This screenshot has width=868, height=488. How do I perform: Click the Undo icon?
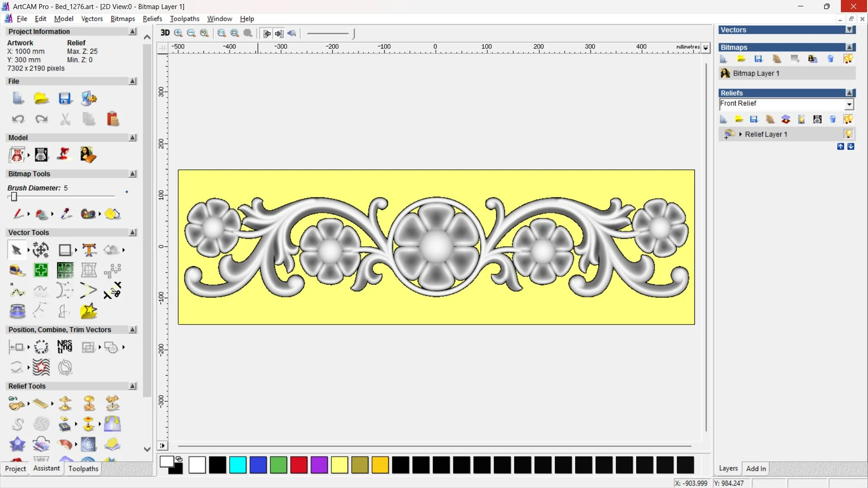click(18, 119)
